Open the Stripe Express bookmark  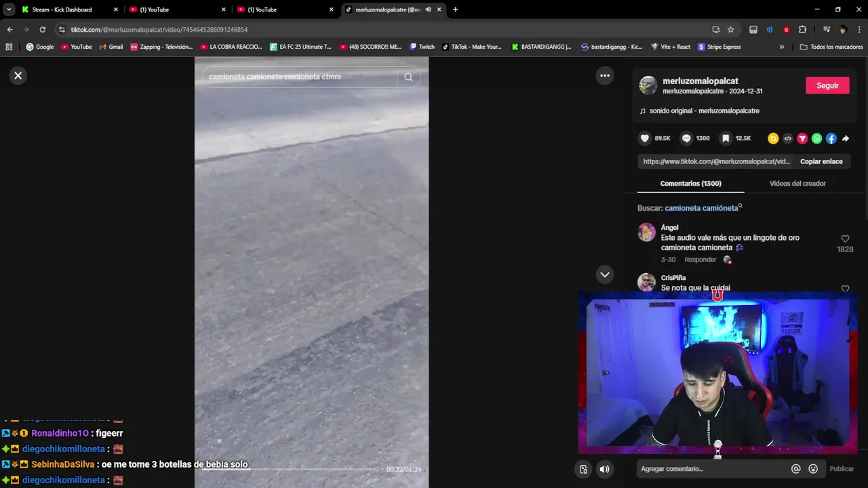pos(718,47)
